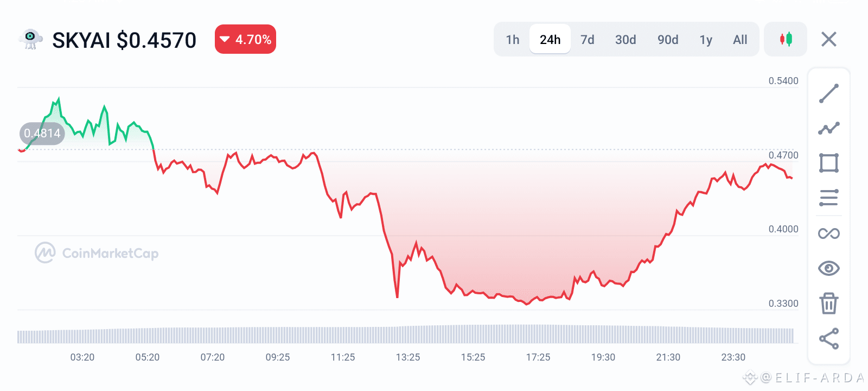The image size is (868, 391).
Task: Click the SKYAI token logo
Action: coord(30,39)
